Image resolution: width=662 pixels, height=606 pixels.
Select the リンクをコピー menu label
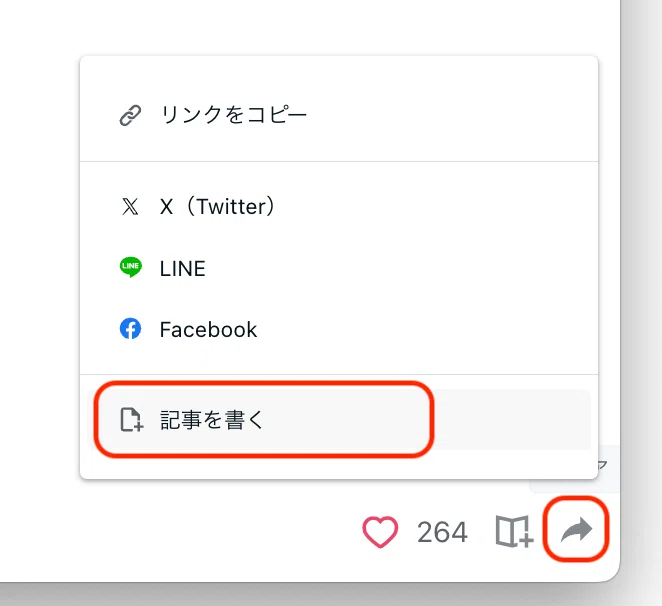coord(233,115)
